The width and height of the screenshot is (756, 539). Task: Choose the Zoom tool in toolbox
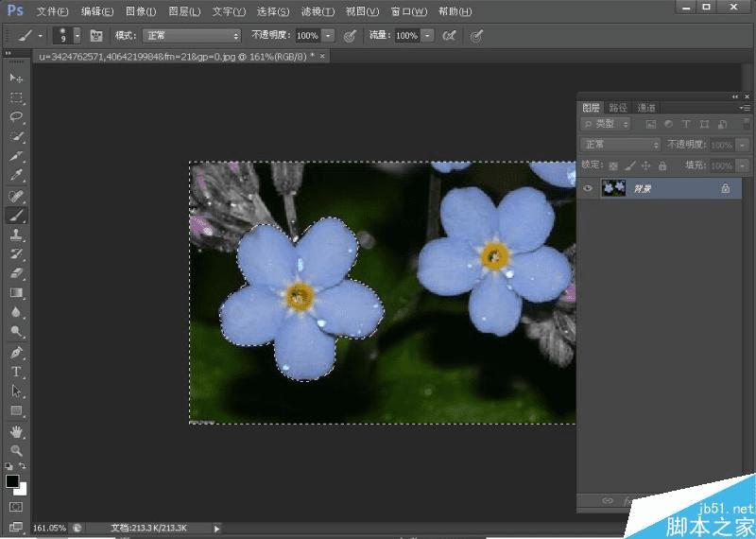[16, 450]
